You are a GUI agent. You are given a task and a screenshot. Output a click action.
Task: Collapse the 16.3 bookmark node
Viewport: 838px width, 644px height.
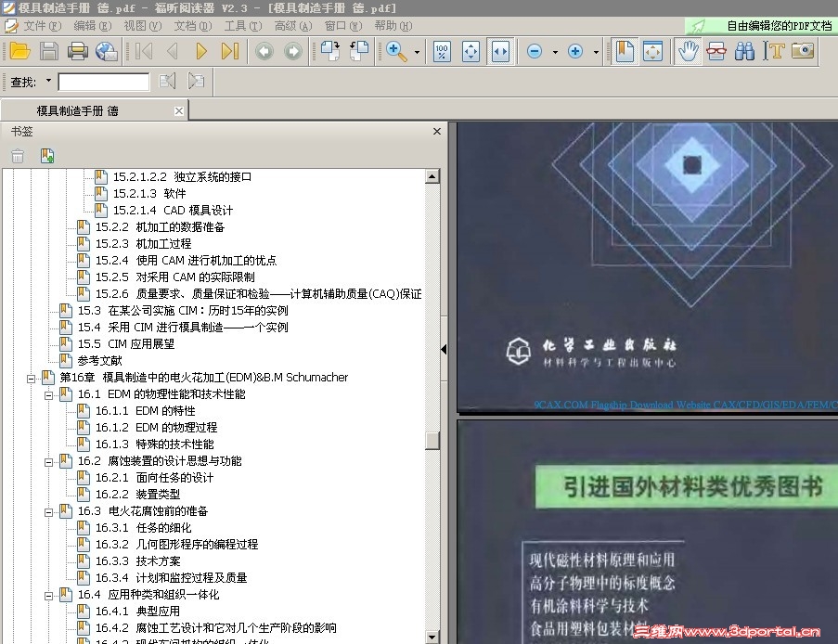[48, 512]
